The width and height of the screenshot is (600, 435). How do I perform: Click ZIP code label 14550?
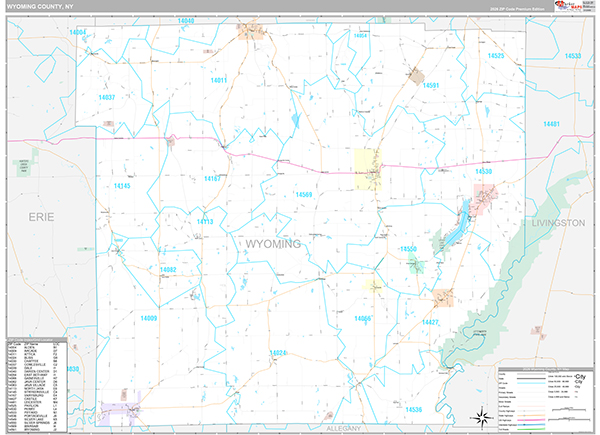click(408, 249)
